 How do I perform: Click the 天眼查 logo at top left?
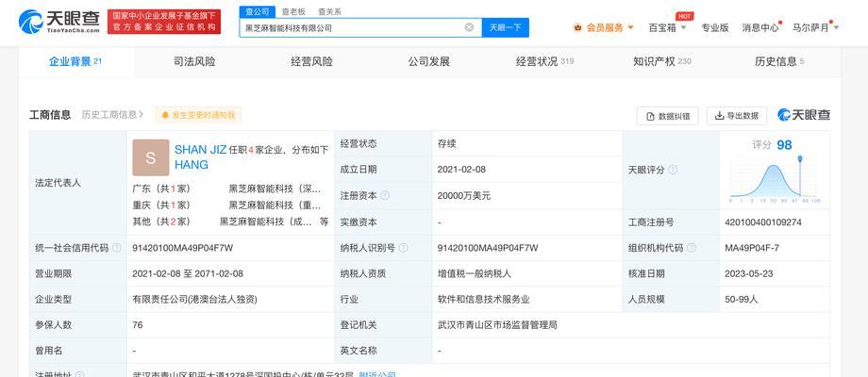pos(59,22)
